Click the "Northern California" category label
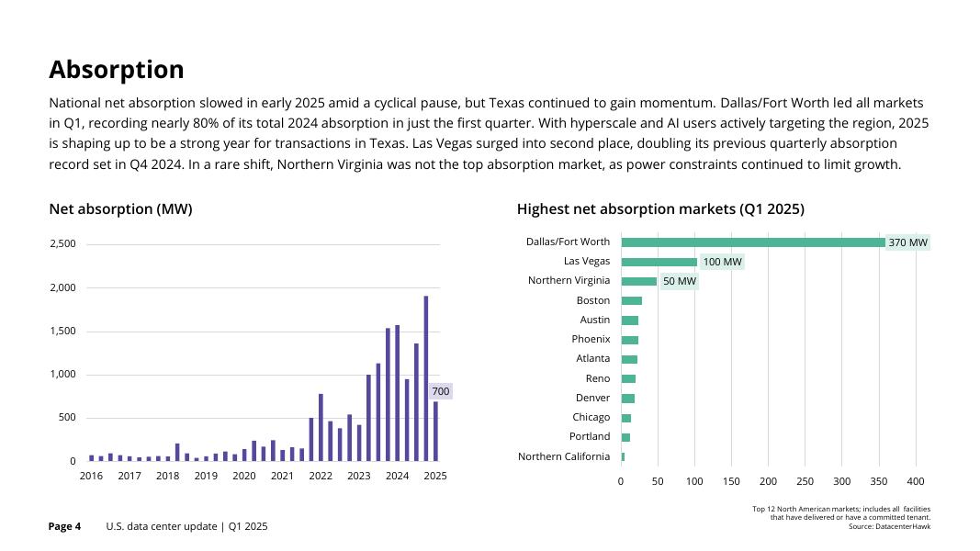 click(x=563, y=457)
